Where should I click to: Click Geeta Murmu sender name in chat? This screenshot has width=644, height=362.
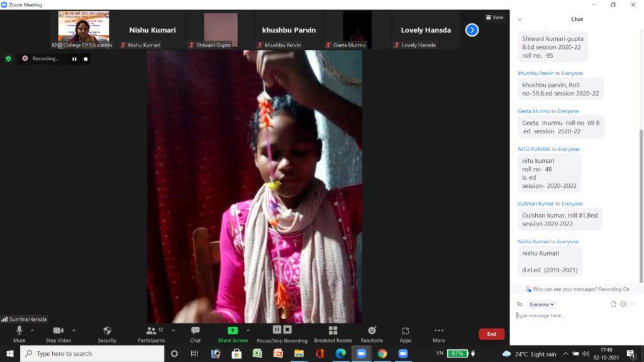coord(533,111)
